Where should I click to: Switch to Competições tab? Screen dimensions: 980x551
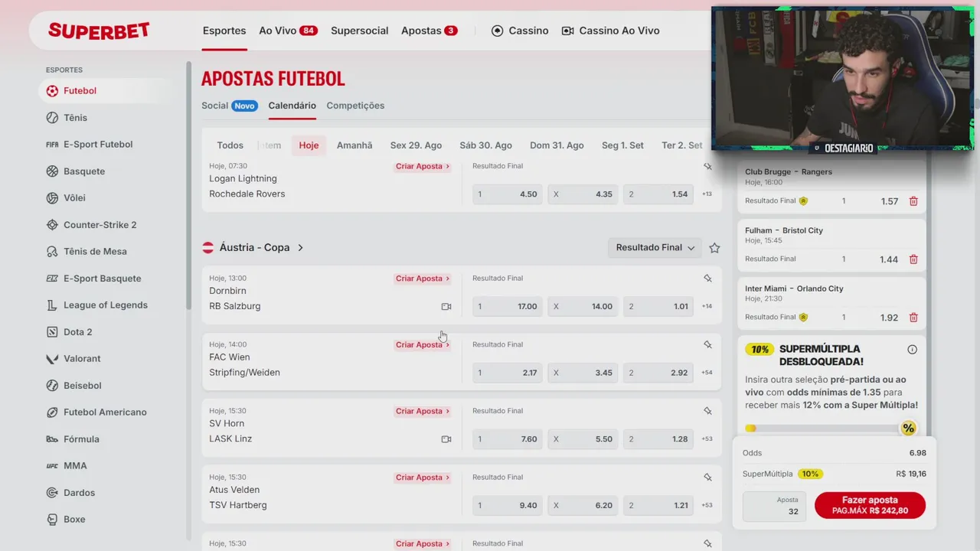coord(355,106)
